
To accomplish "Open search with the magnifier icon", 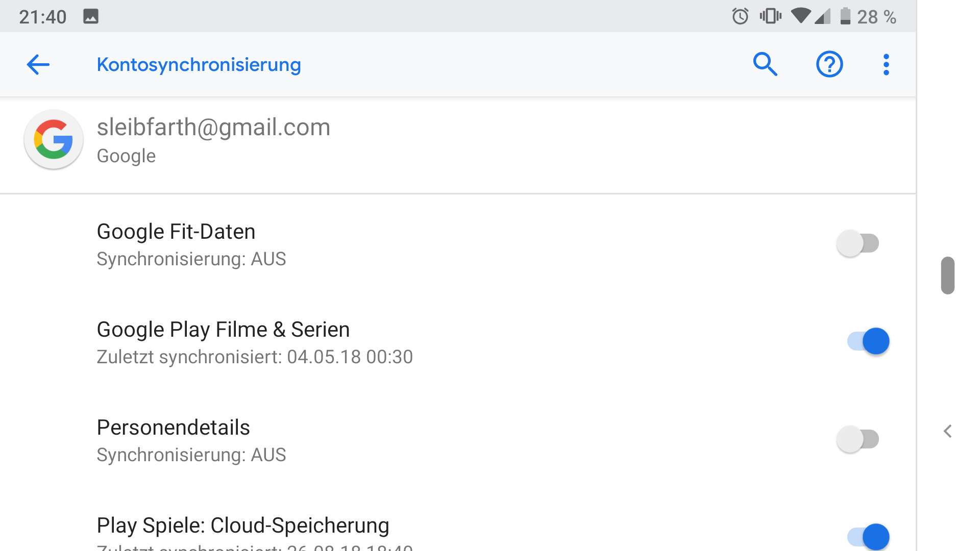I will pyautogui.click(x=765, y=64).
